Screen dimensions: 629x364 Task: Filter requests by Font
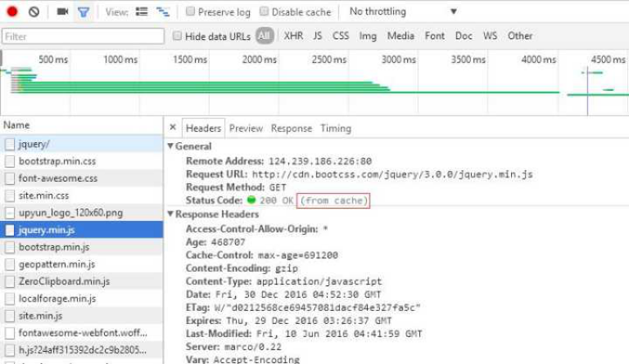pyautogui.click(x=435, y=36)
